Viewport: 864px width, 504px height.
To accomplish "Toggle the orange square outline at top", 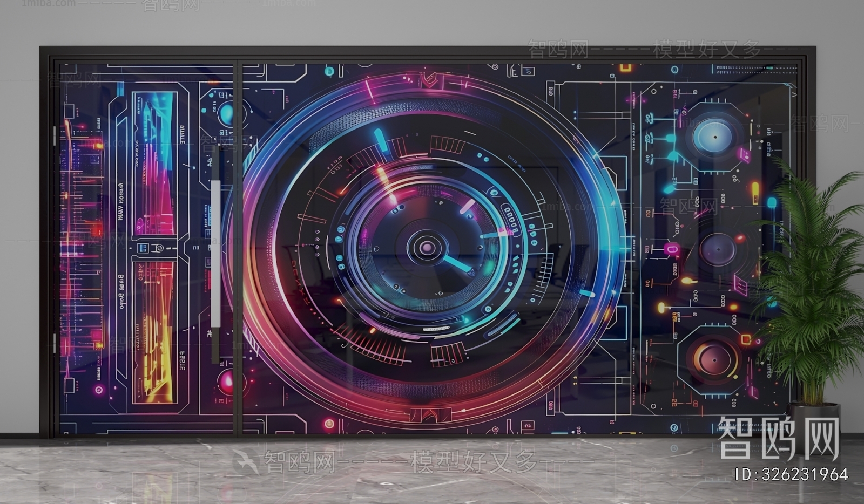I will point(625,68).
